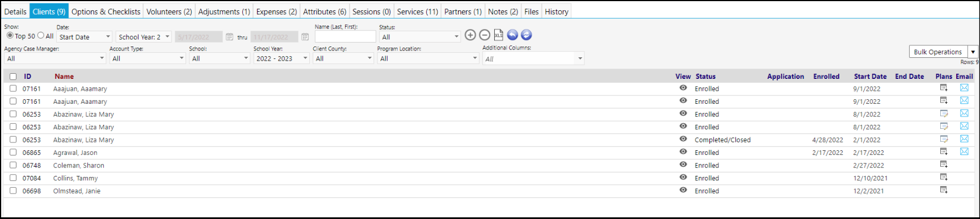Expand the Agency Case Manager dropdown
Image resolution: width=980 pixels, height=219 pixels.
[55, 58]
